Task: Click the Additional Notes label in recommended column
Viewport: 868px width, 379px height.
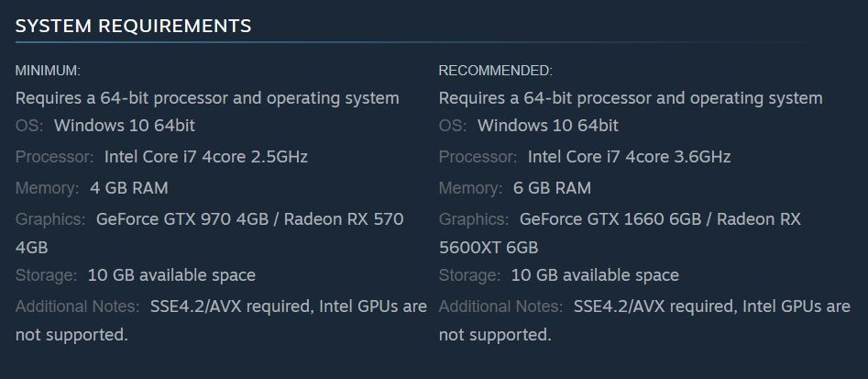Action: 501,307
